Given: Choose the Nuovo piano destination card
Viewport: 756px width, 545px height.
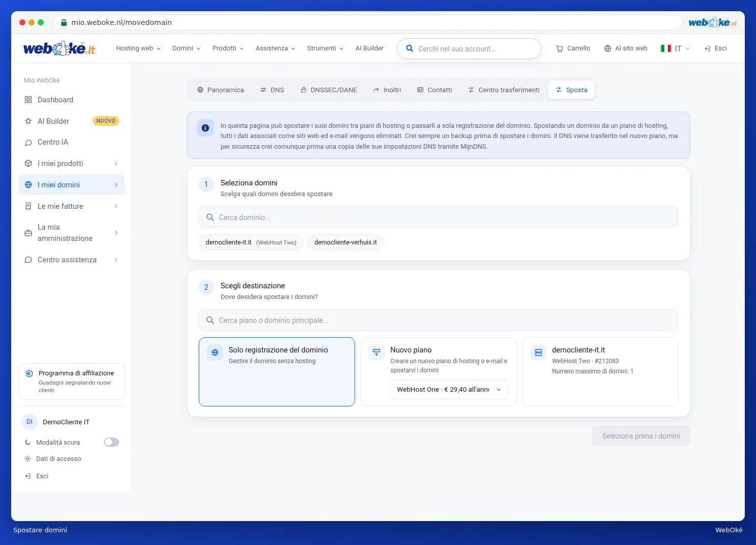Looking at the screenshot, I should pyautogui.click(x=438, y=372).
